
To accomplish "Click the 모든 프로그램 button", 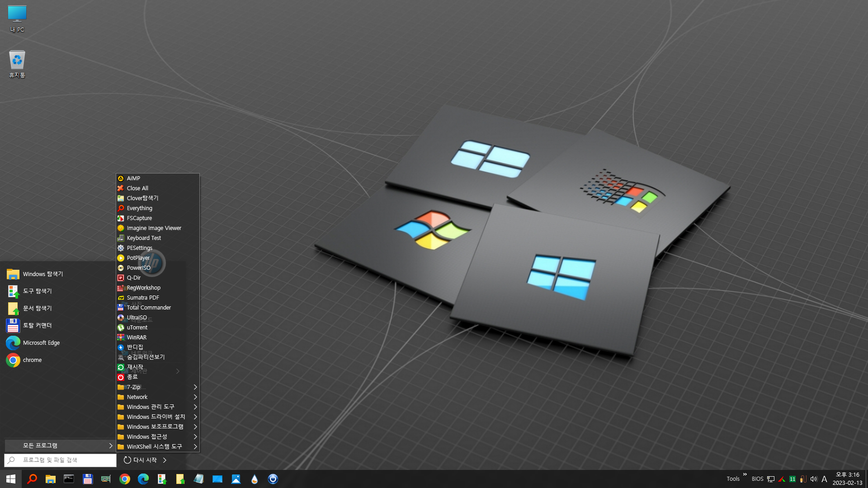I will [60, 446].
